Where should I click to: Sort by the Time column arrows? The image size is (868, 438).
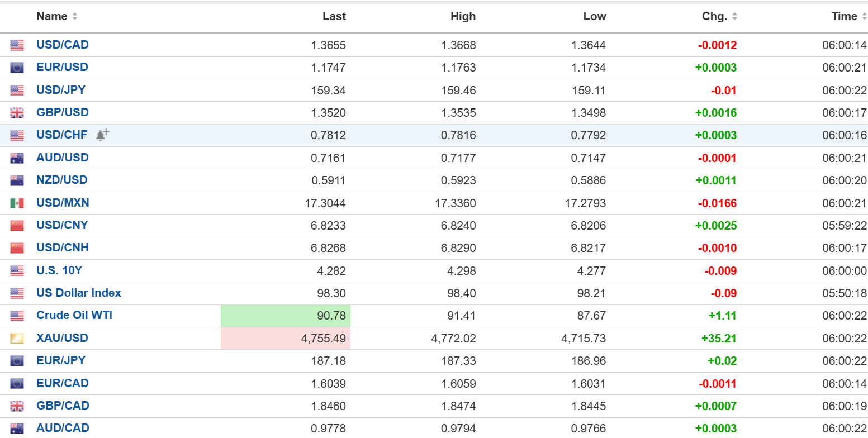coord(864,17)
